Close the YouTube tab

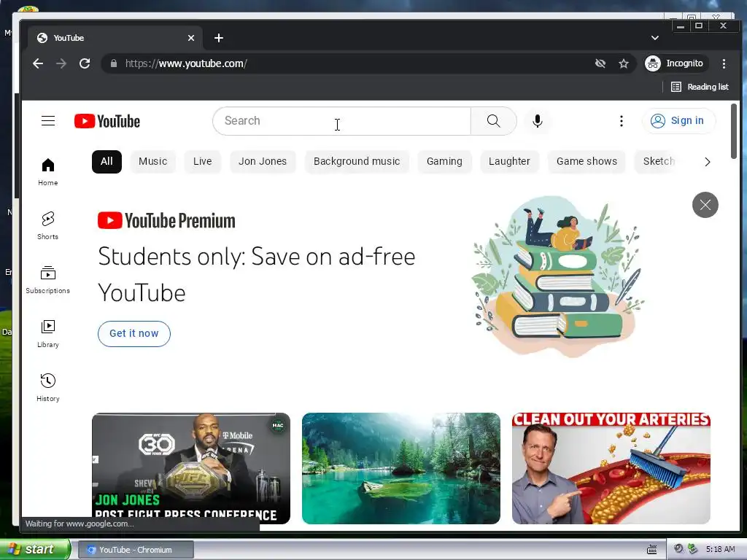[191, 38]
